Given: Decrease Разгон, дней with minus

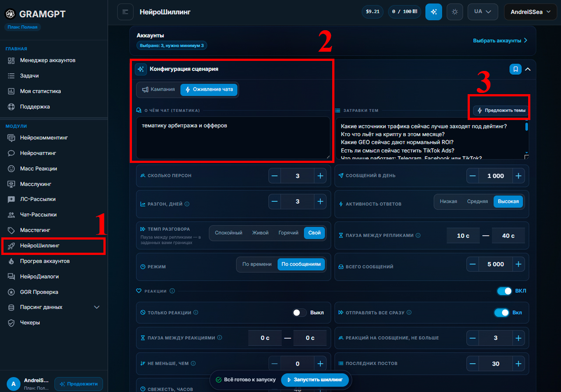Looking at the screenshot, I should click(275, 201).
